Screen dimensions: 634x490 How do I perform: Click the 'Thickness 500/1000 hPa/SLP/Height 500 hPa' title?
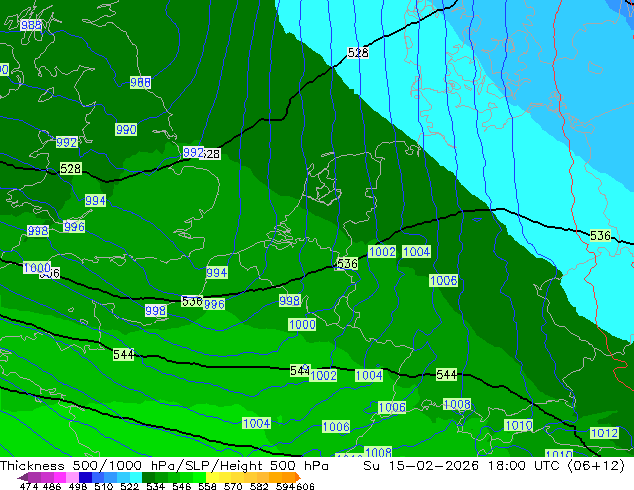tap(164, 465)
